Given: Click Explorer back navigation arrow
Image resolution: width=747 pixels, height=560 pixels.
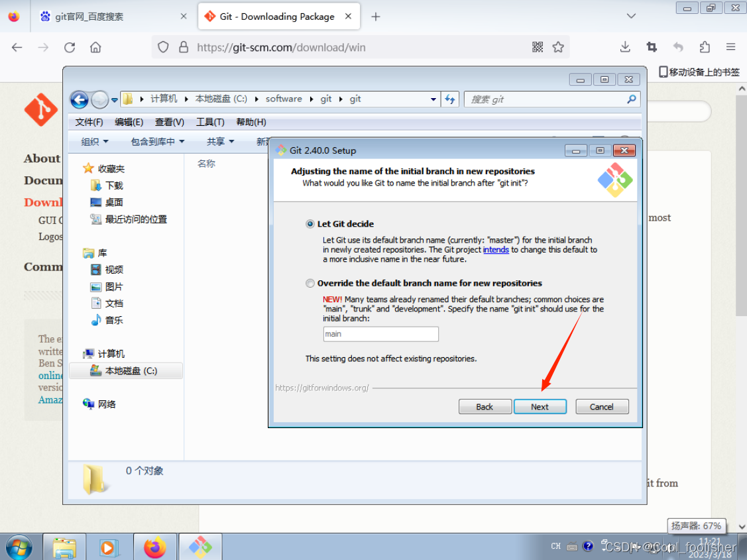Looking at the screenshot, I should click(79, 99).
